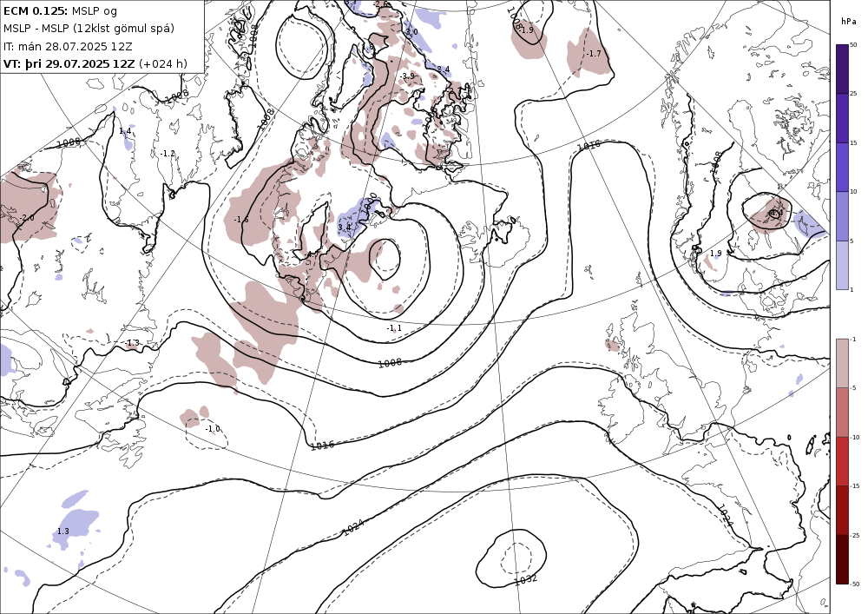Select the light violet legend band between 5 and 10
The image size is (868, 614).
click(842, 216)
